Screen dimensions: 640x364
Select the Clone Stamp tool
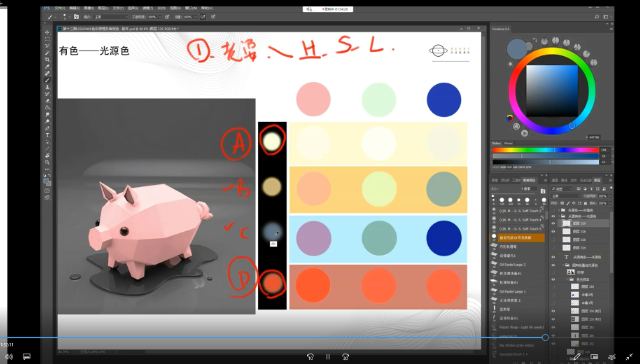click(x=47, y=87)
